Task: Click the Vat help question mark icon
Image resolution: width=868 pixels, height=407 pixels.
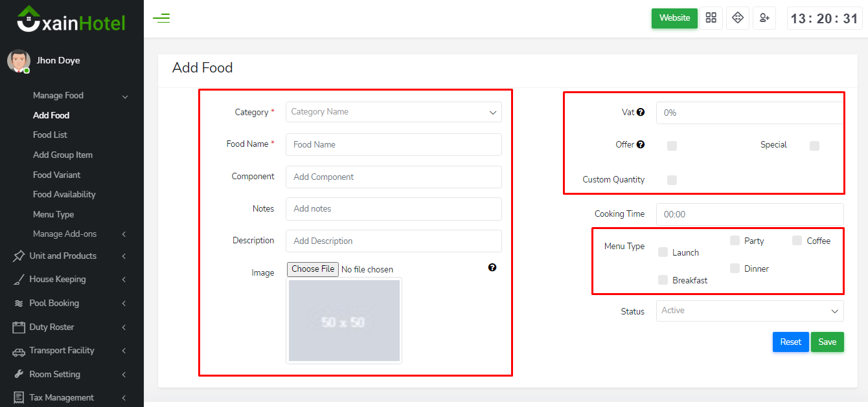Action: click(641, 112)
